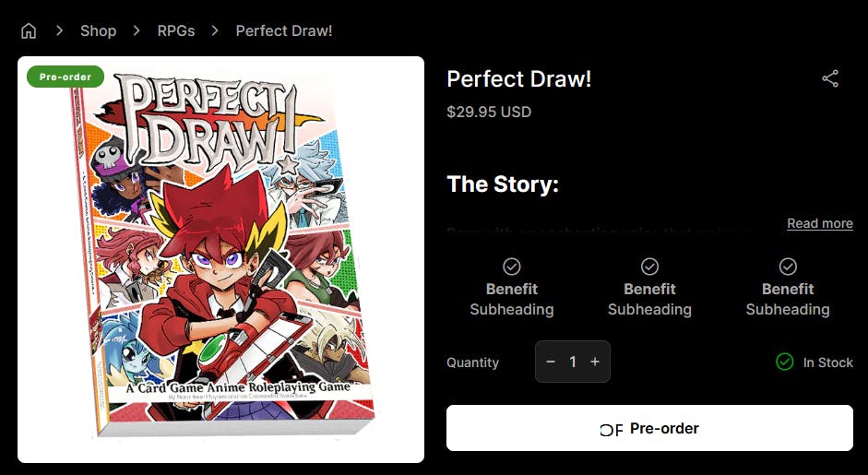Viewport: 868px width, 475px height.
Task: Click the chevron after the home icon
Action: [59, 31]
